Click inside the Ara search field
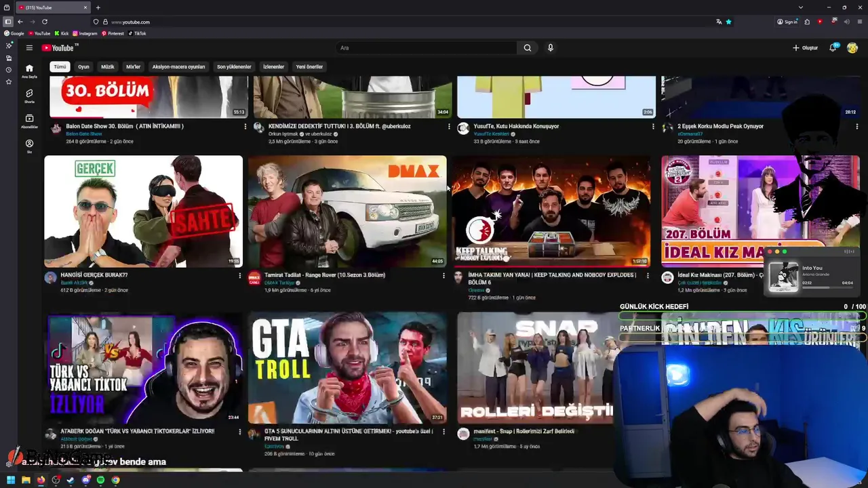 [x=426, y=47]
